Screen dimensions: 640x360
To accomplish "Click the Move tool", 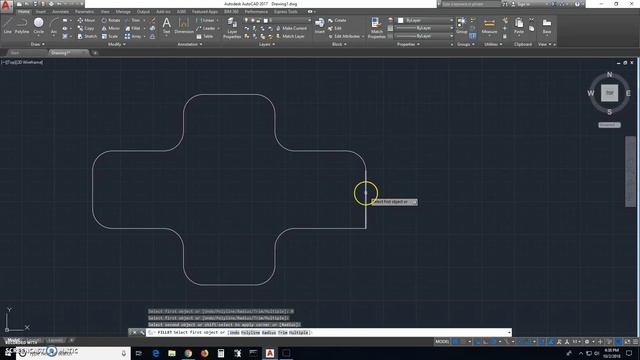I will [x=87, y=20].
